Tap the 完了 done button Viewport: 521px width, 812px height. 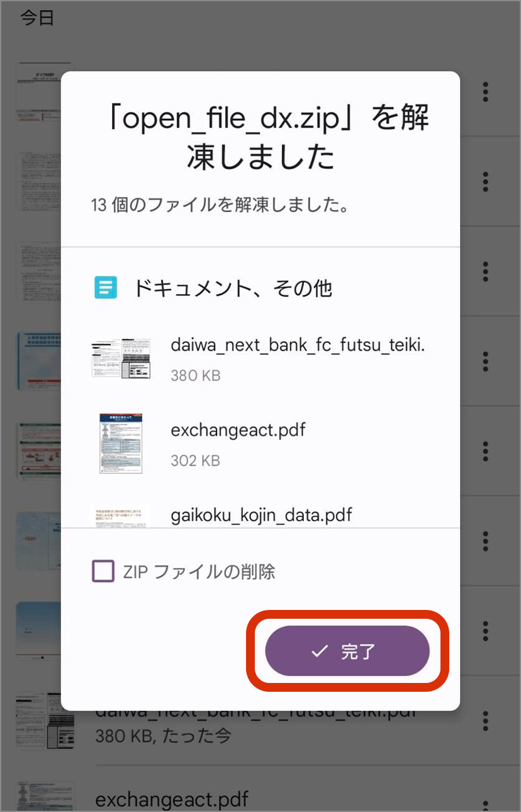(x=347, y=651)
